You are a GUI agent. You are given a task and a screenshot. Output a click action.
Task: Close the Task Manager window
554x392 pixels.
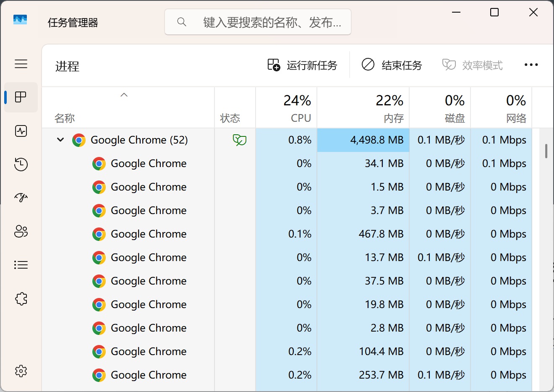533,13
